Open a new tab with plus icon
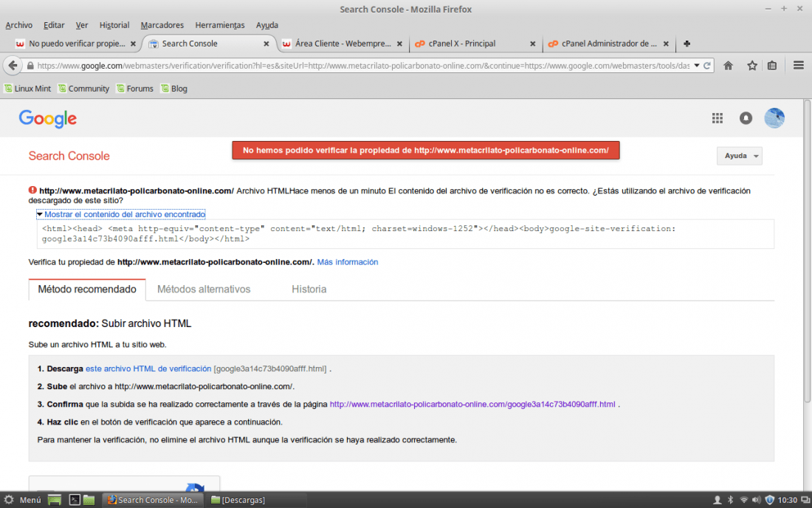The height and width of the screenshot is (508, 812). pos(687,44)
